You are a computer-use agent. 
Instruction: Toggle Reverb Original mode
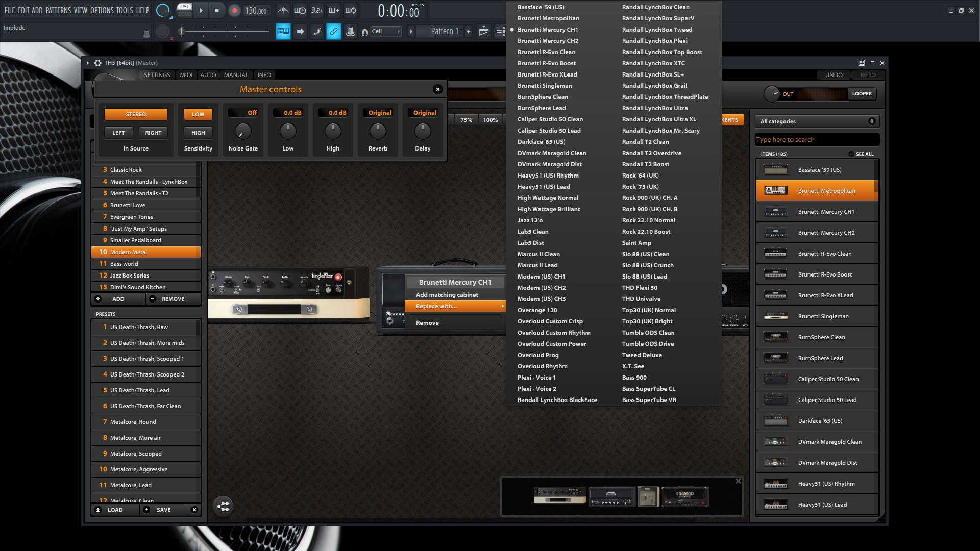378,113
